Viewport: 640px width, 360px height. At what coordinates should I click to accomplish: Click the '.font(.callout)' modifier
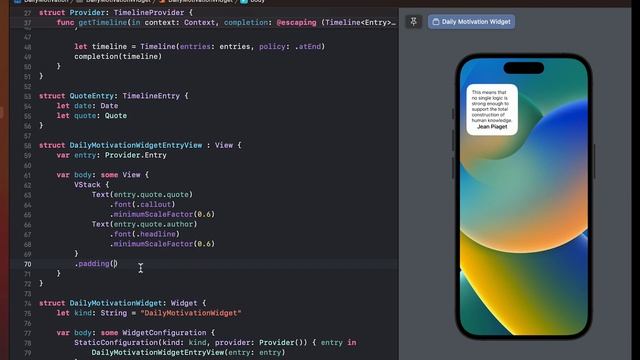pyautogui.click(x=142, y=204)
